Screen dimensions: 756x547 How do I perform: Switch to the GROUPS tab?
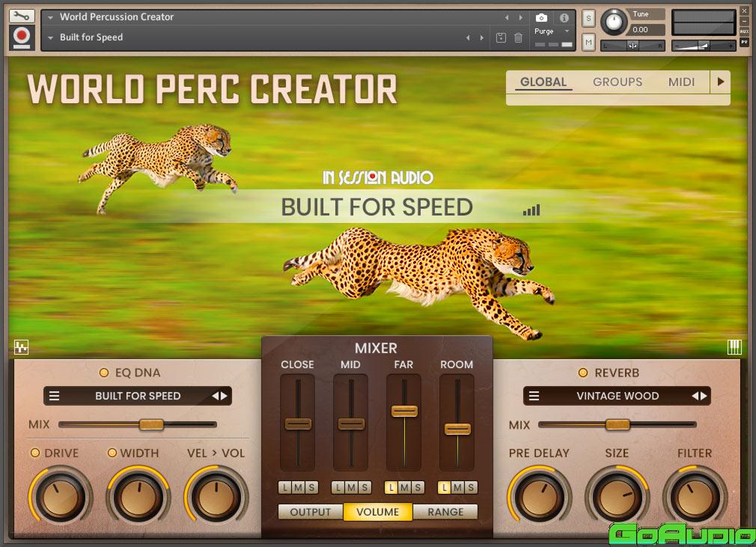click(618, 82)
